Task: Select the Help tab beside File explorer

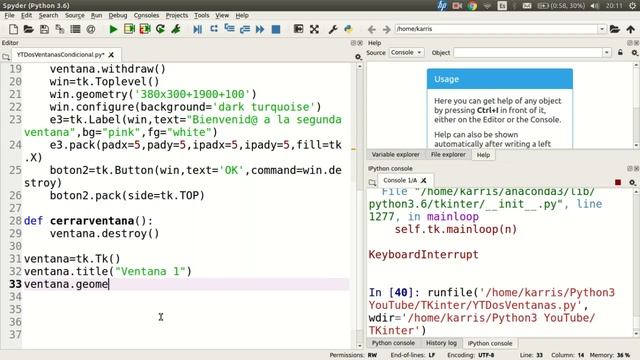Action: [x=484, y=155]
